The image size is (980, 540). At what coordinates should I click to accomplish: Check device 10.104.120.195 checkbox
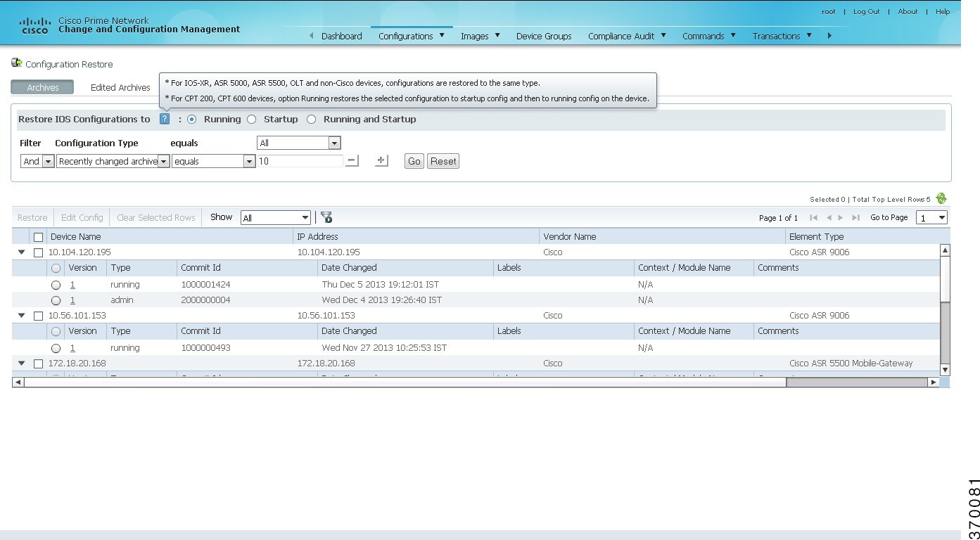coord(39,252)
